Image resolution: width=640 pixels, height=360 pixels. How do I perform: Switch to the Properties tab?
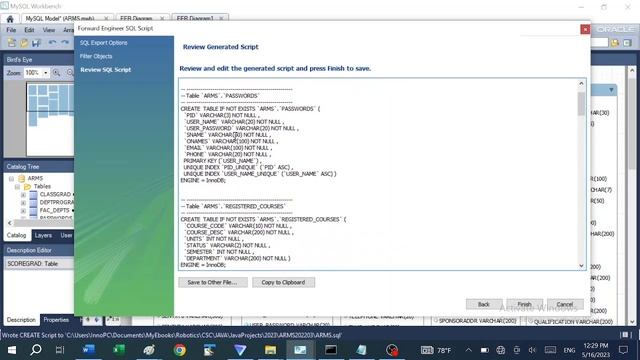tap(56, 320)
